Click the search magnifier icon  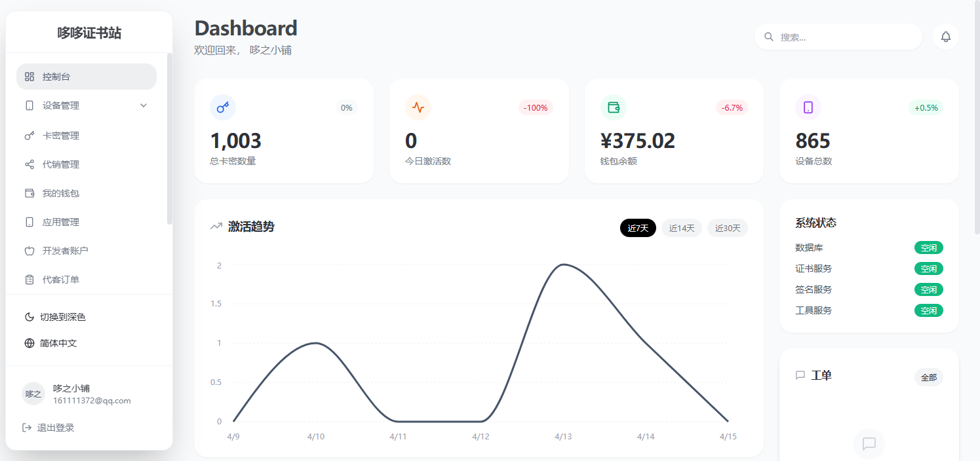point(769,37)
